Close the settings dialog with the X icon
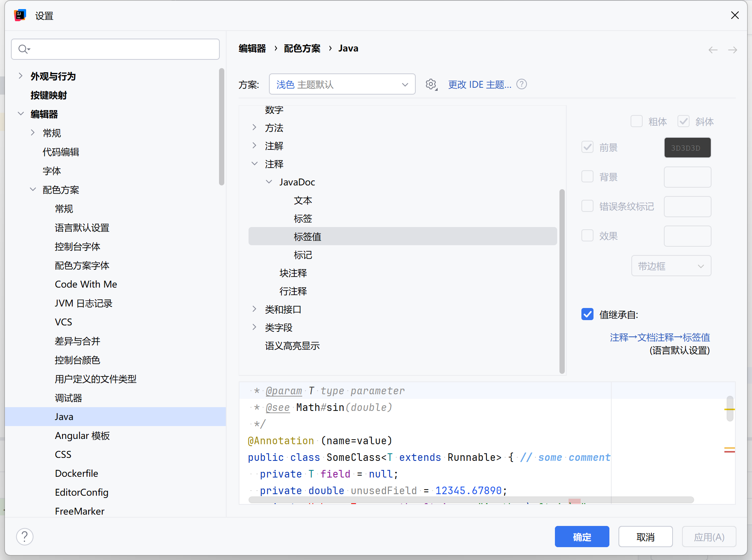The width and height of the screenshot is (752, 560). click(x=735, y=16)
